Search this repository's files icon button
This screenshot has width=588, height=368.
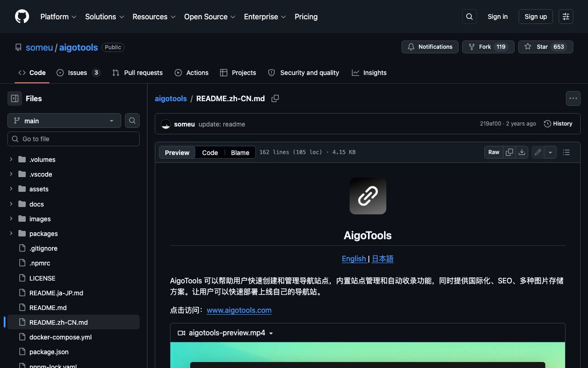132,121
